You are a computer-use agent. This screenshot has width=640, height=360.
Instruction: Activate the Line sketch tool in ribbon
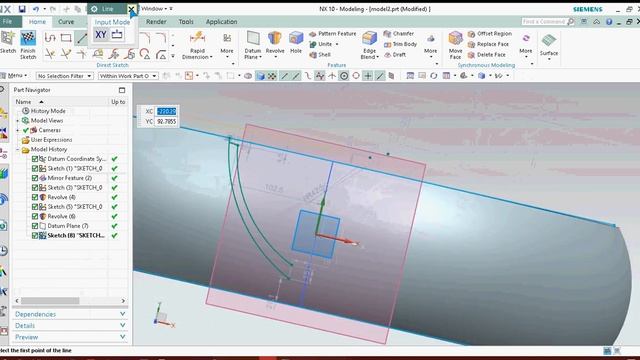click(x=82, y=38)
